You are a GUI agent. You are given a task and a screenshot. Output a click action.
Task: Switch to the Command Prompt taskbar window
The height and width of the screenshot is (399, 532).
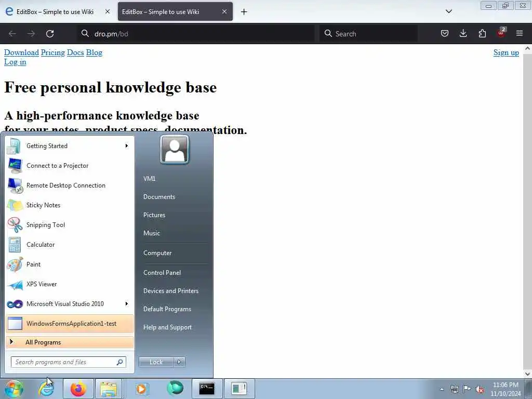[x=207, y=389]
